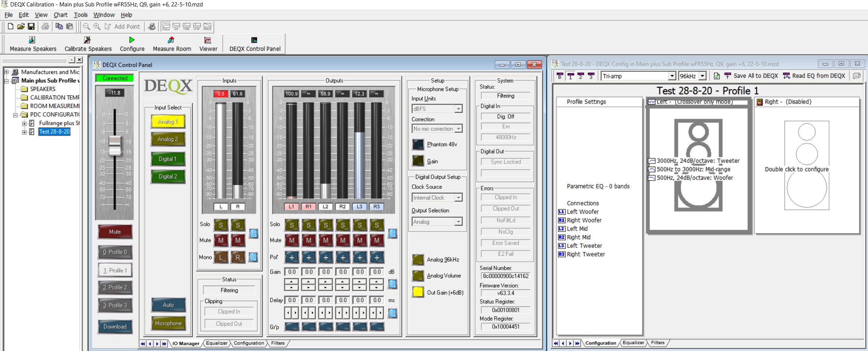Select the TIME chart view icon

[186, 27]
